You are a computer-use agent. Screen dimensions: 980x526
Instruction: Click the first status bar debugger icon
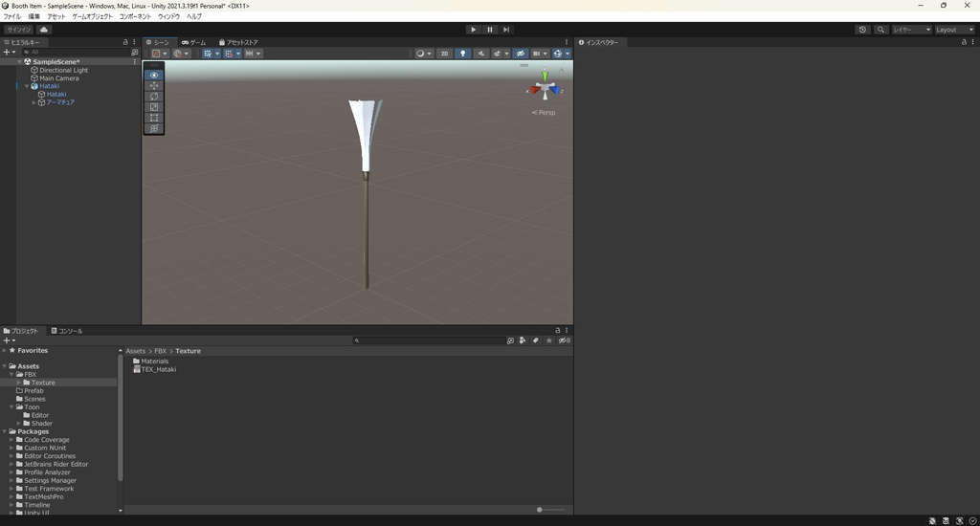point(932,520)
